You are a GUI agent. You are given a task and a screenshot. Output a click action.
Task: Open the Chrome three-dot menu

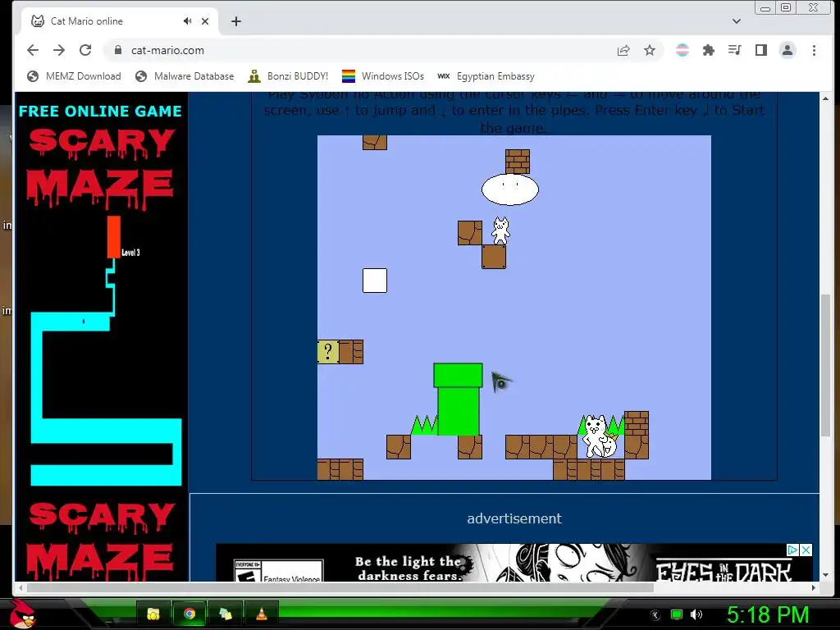814,50
